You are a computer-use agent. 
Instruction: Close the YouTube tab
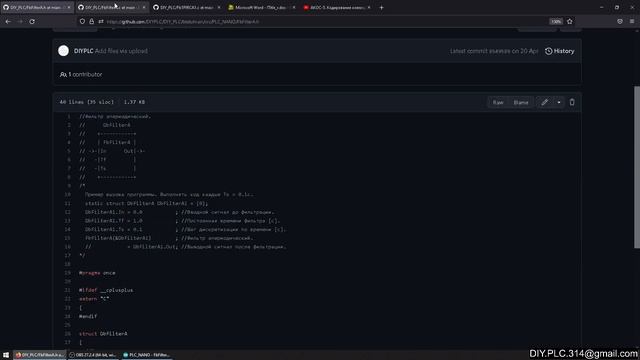(x=369, y=7)
